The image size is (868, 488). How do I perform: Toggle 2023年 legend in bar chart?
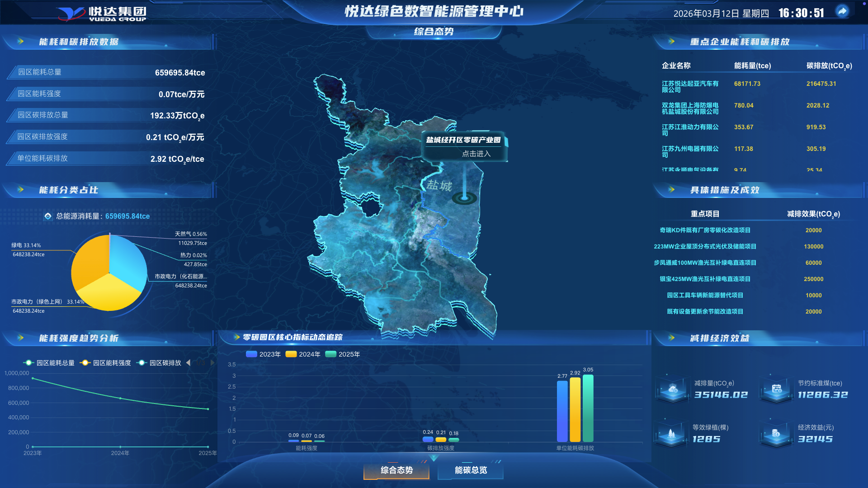264,354
